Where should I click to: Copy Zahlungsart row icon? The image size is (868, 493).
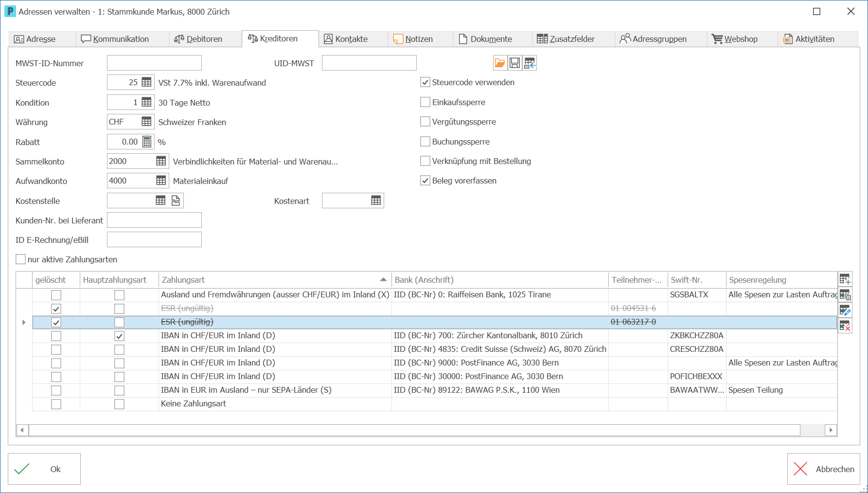pos(845,295)
